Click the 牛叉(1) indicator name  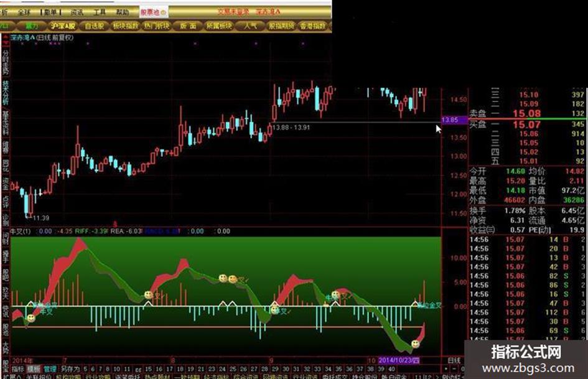[x=21, y=231]
